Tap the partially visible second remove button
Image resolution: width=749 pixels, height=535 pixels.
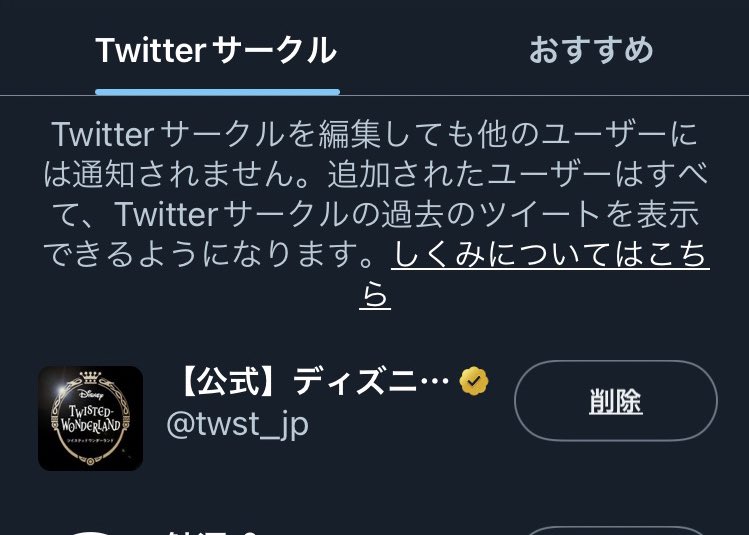coord(616,531)
